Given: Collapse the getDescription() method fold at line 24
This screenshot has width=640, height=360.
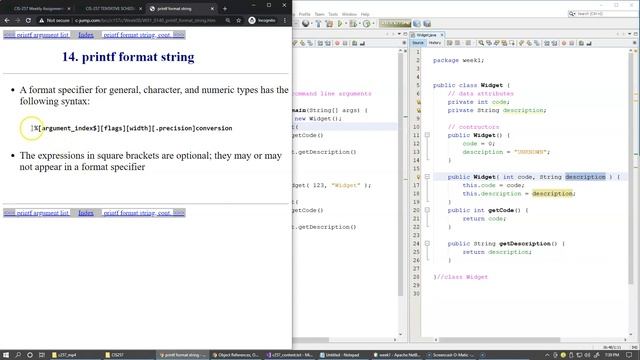Looking at the screenshot, I should [x=427, y=244].
